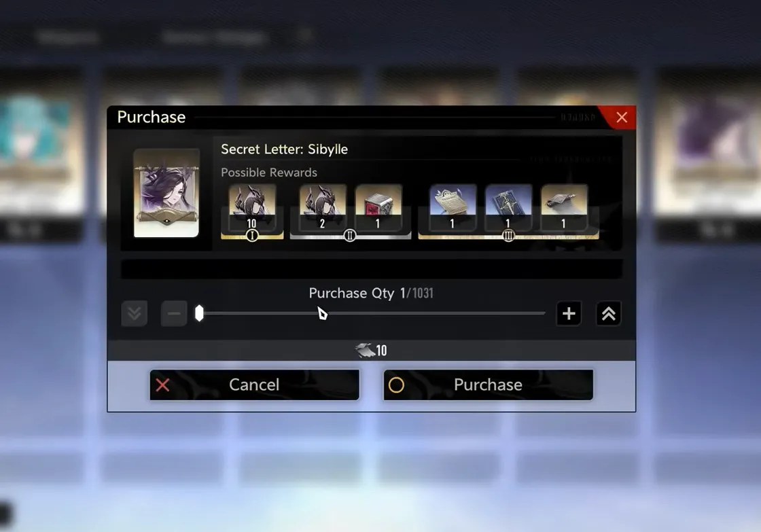Click the purchase quantity slider handle
Viewport: 761px width, 532px height.
coord(199,314)
